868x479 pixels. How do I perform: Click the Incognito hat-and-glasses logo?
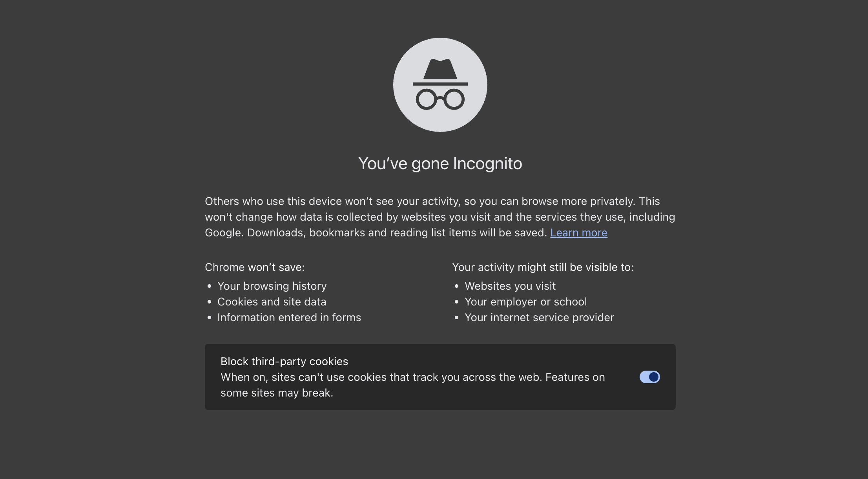(x=440, y=85)
